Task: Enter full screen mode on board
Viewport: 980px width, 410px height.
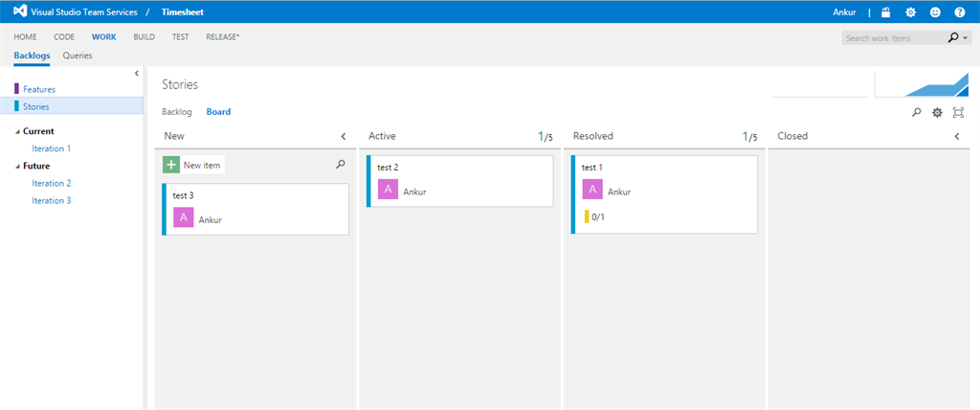Action: 958,113
